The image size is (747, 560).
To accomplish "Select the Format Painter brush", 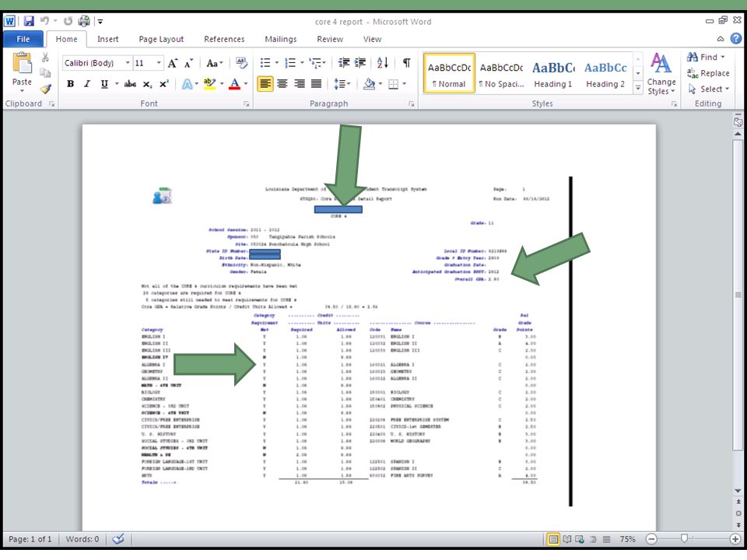I will (x=45, y=89).
